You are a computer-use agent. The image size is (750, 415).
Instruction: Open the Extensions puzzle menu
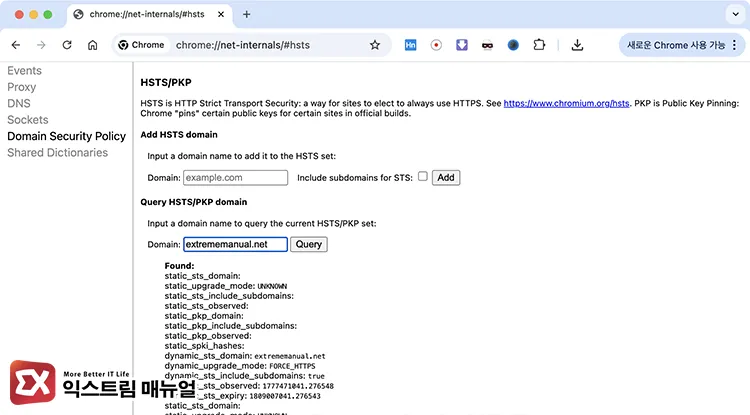pos(539,45)
